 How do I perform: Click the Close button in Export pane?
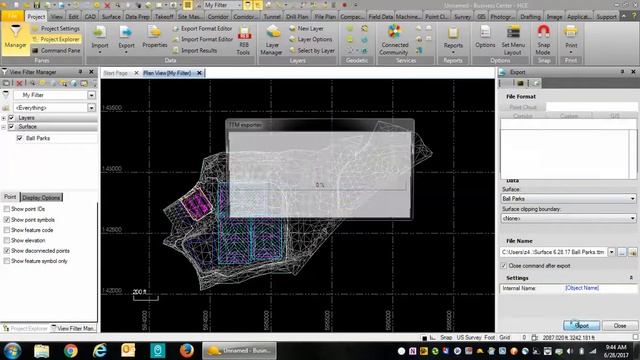620,326
